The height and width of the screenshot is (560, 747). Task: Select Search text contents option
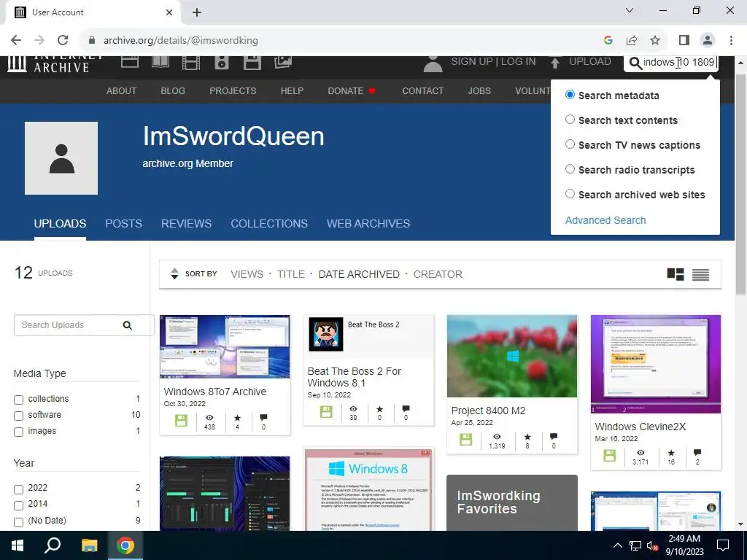point(570,120)
